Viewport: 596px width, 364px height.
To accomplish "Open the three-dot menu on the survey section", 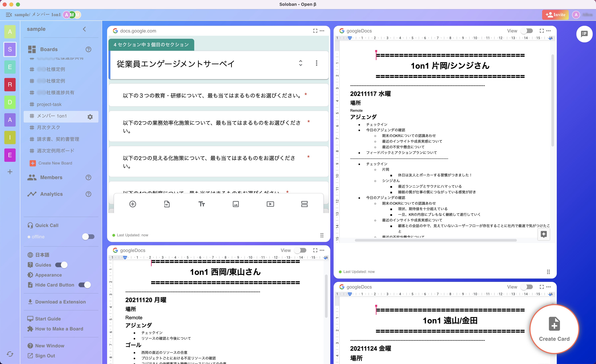I will [x=316, y=63].
